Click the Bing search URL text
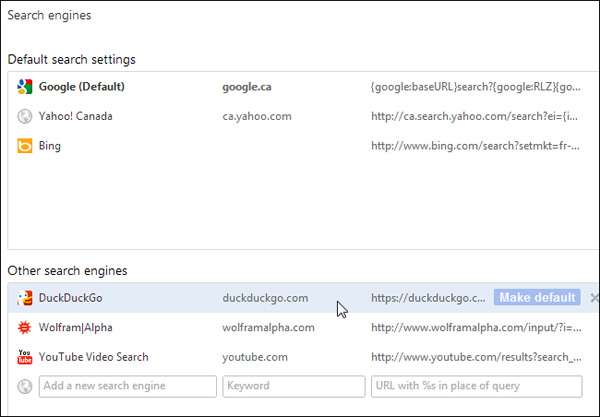600x417 pixels. click(x=477, y=147)
